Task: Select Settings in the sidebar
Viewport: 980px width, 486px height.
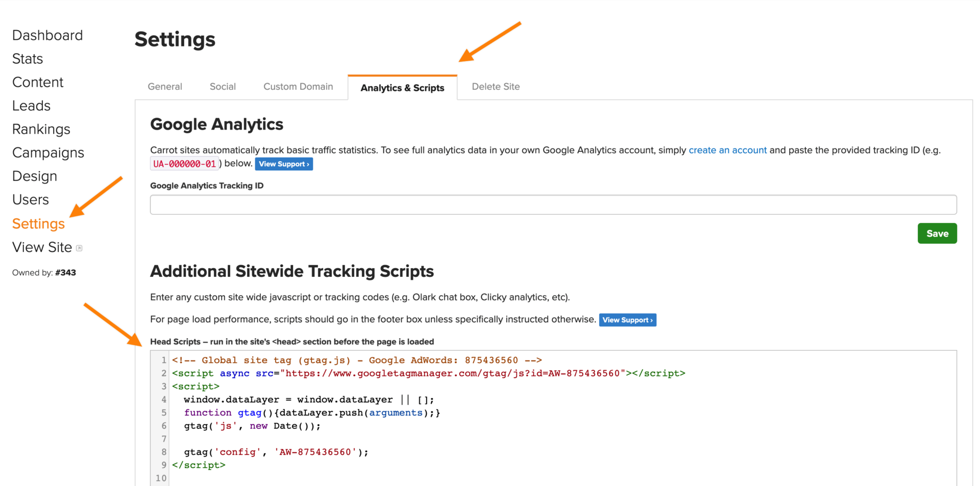Action: (x=38, y=223)
